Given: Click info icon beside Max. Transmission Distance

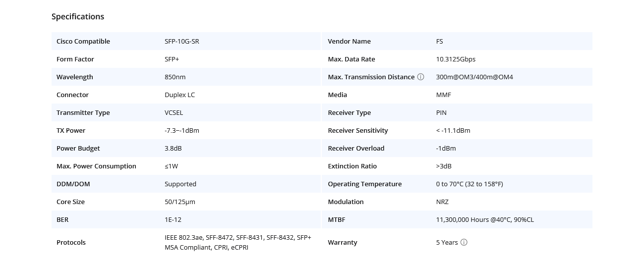Looking at the screenshot, I should pyautogui.click(x=421, y=77).
